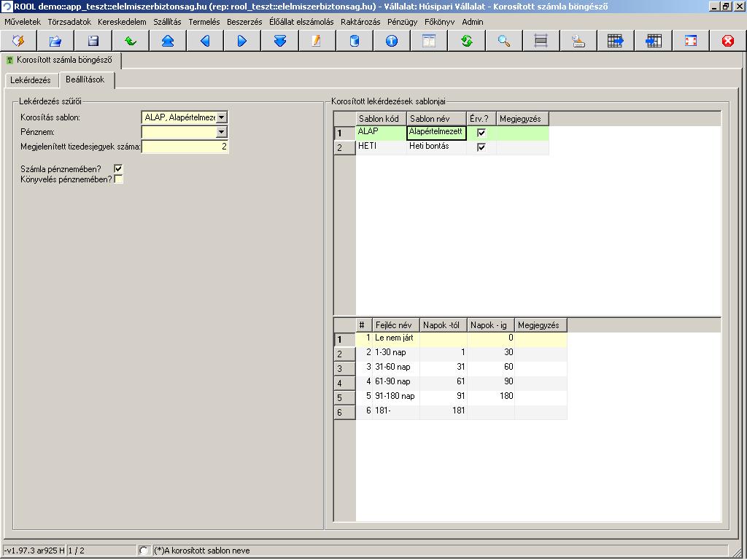
Task: Expand the 'Pénznem' dropdown
Action: (222, 132)
